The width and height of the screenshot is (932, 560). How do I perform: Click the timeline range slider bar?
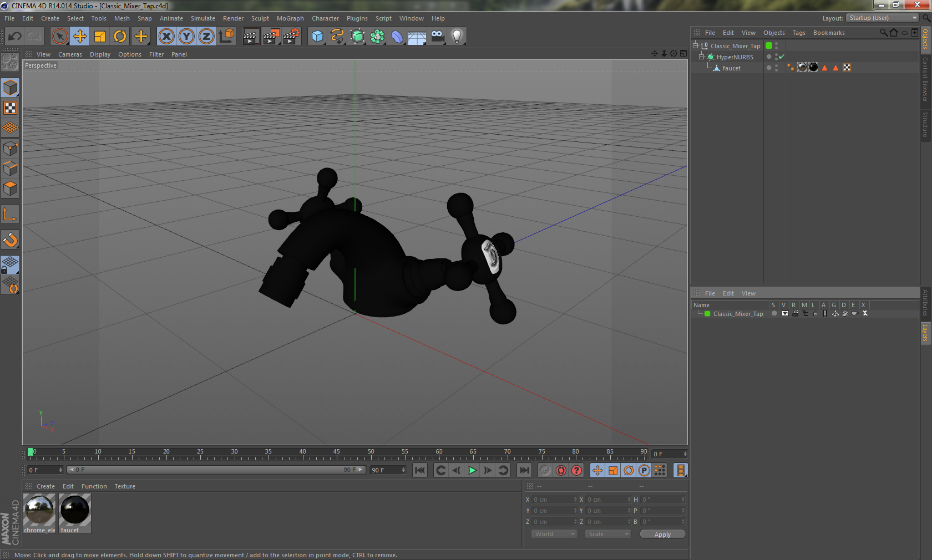pyautogui.click(x=215, y=470)
